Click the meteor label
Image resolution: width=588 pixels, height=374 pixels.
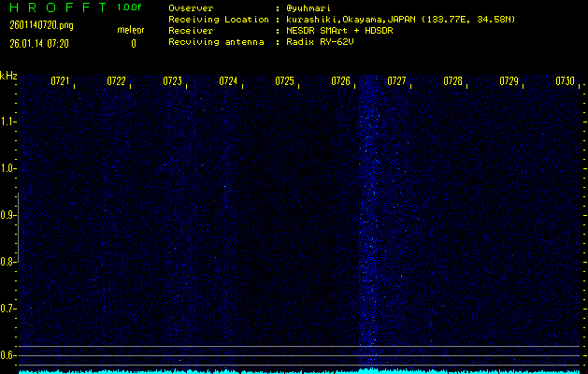131,30
